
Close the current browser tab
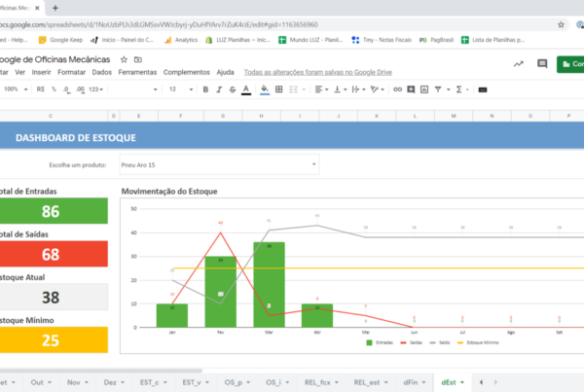(37, 8)
